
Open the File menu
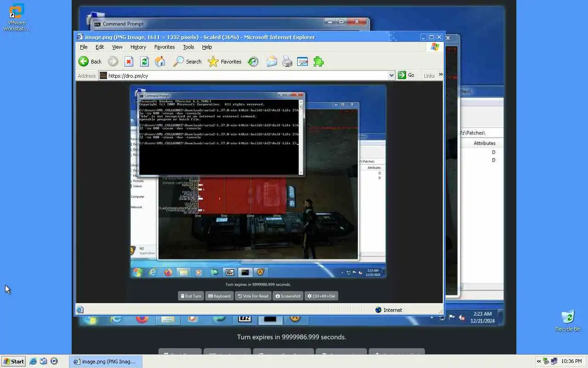84,47
